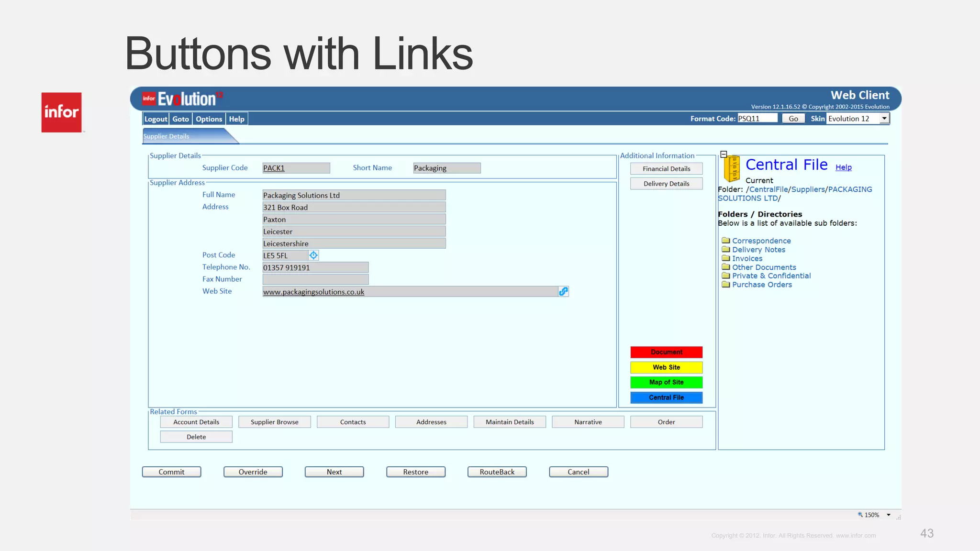Click the web site link chain icon
The height and width of the screenshot is (551, 980).
(x=563, y=291)
